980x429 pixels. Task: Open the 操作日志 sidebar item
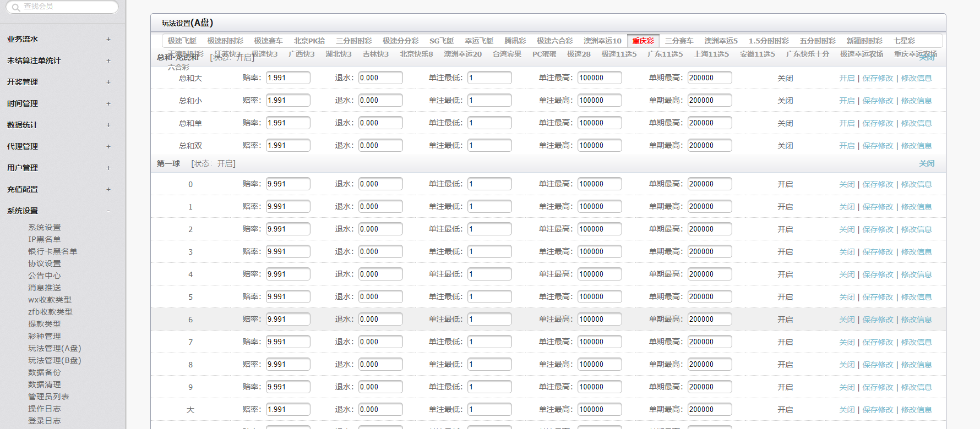coord(44,409)
